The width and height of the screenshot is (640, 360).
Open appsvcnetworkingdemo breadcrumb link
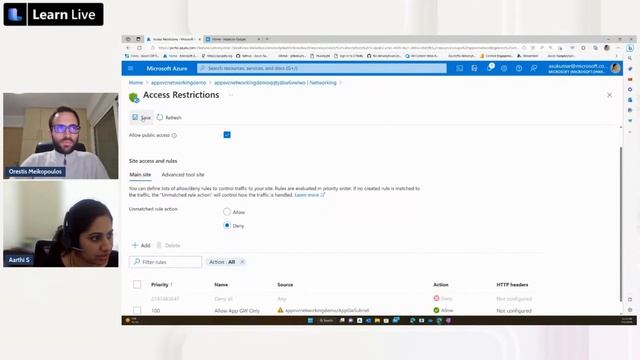click(x=178, y=82)
